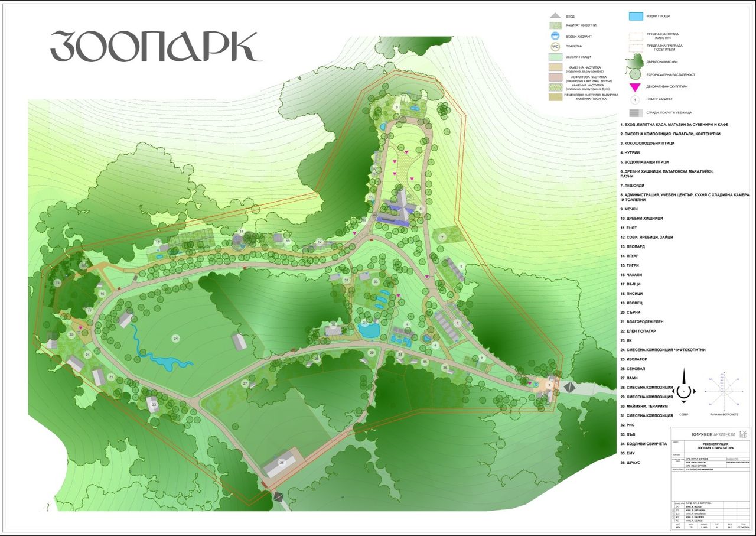This screenshot has width=756, height=536.
Task: Click the single large-tree symbol in the legend
Action: 635,74
